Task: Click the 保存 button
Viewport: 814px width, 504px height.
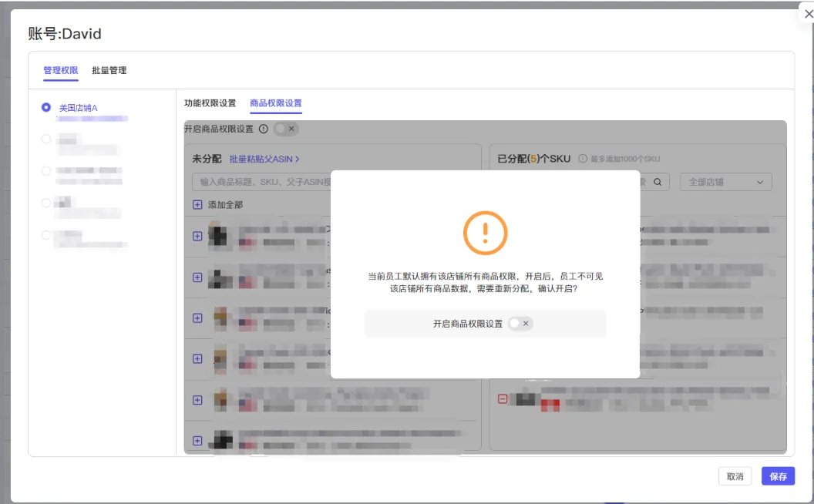Action: [779, 476]
